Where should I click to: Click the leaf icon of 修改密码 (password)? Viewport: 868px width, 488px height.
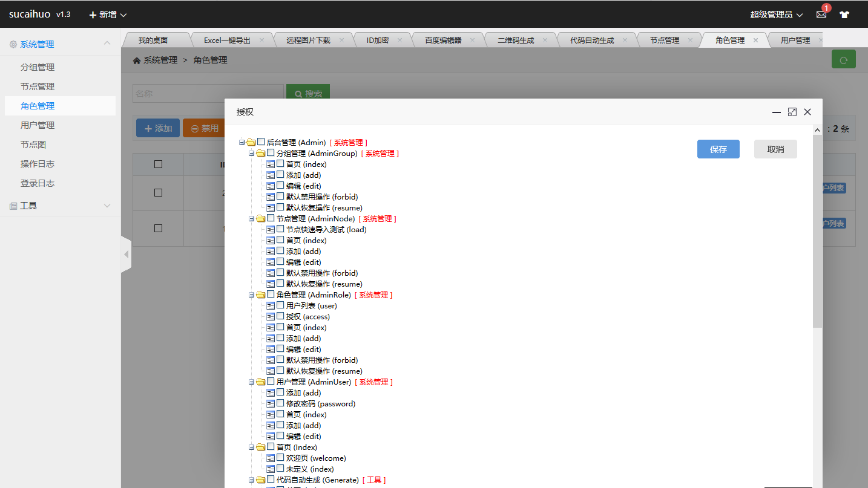(271, 403)
